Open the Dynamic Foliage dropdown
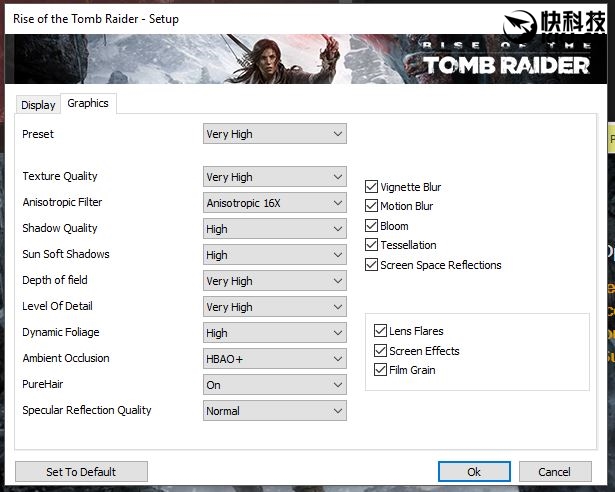The width and height of the screenshot is (615, 492). [275, 333]
